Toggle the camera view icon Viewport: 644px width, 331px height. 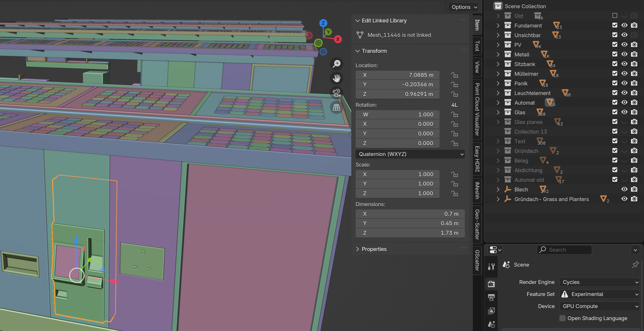coord(337,93)
